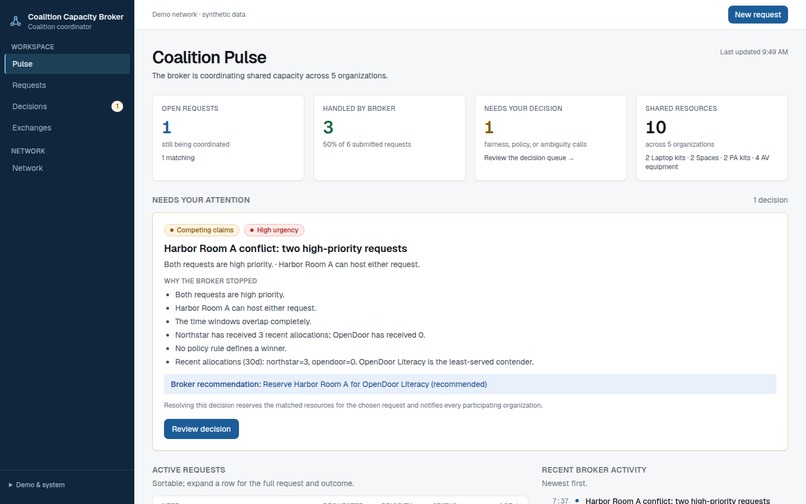Viewport: 806px width, 504px height.
Task: Click the '1 matching' text
Action: (178, 158)
